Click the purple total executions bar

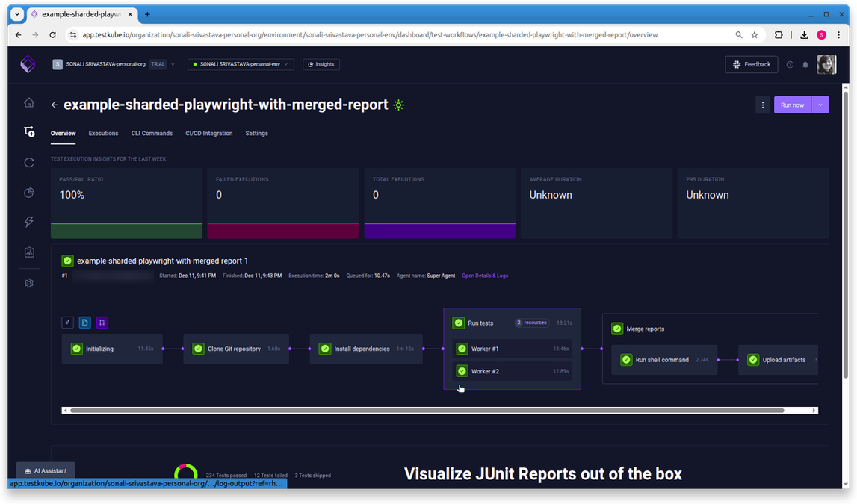[x=440, y=231]
